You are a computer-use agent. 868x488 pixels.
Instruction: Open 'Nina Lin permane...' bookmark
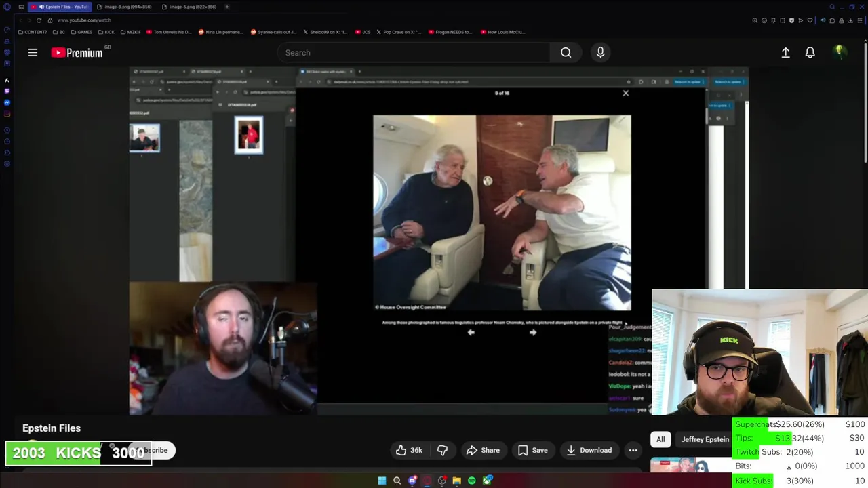point(220,32)
